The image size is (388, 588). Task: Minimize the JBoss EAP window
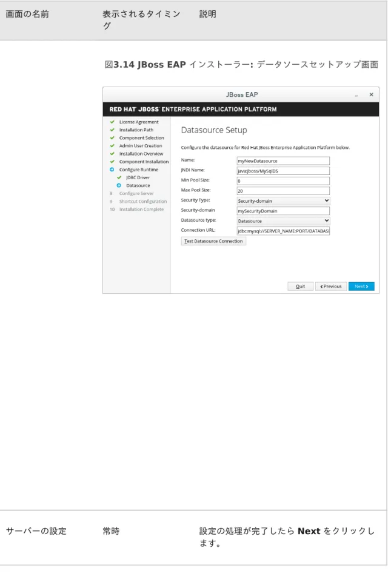pos(356,95)
